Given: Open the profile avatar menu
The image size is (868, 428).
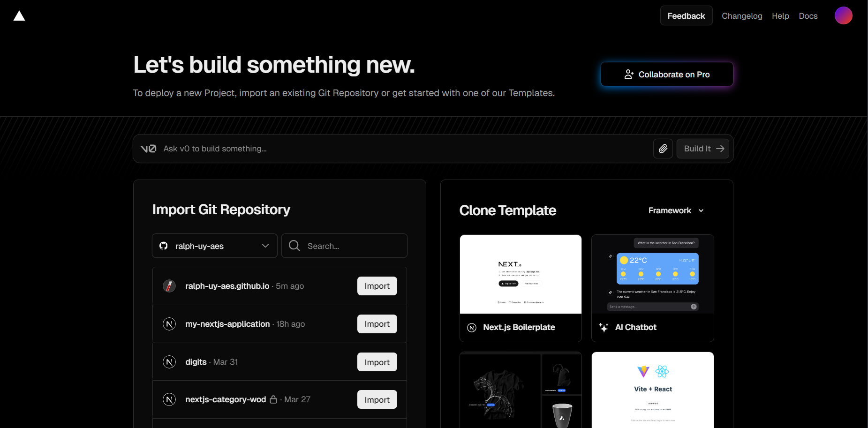Looking at the screenshot, I should tap(843, 15).
